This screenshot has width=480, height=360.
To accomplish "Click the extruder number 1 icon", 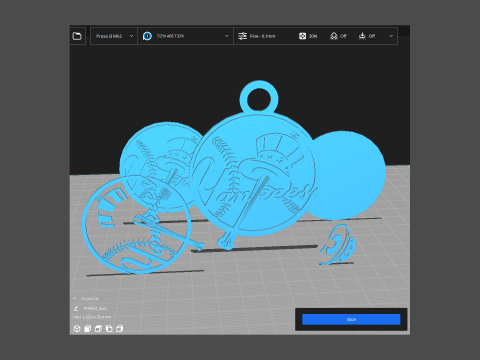I will pyautogui.click(x=147, y=36).
